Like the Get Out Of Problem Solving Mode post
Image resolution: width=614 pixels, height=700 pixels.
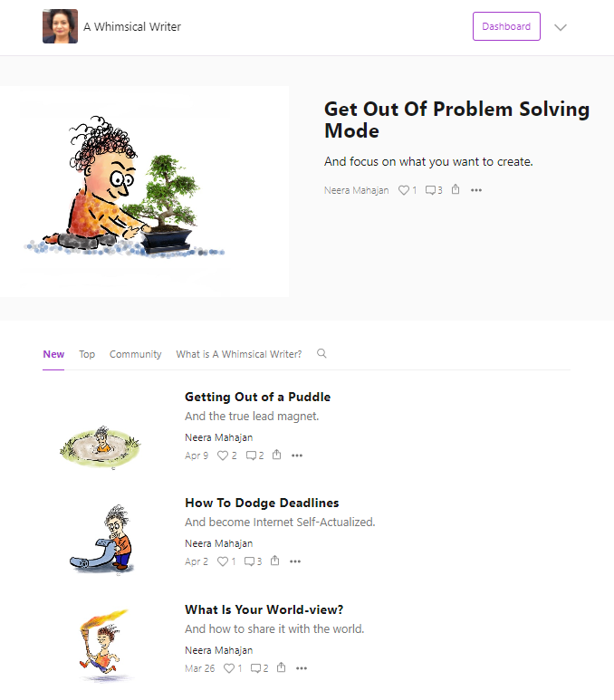(x=408, y=190)
